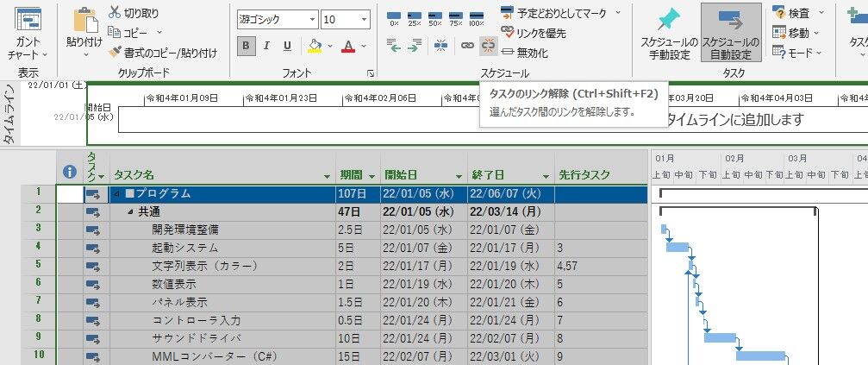868x365 pixels.
Task: Click the split task icon
Action: click(440, 46)
